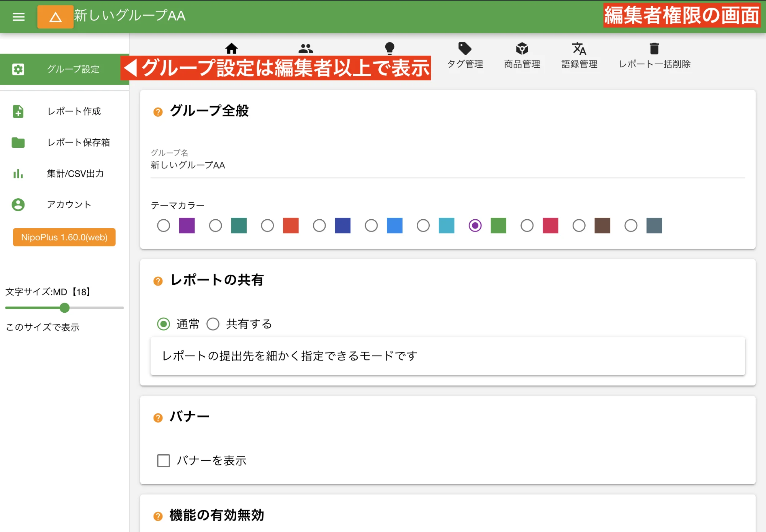Screen dimensions: 766x532
Task: Open the グループ全般 help tooltip
Action: (158, 112)
